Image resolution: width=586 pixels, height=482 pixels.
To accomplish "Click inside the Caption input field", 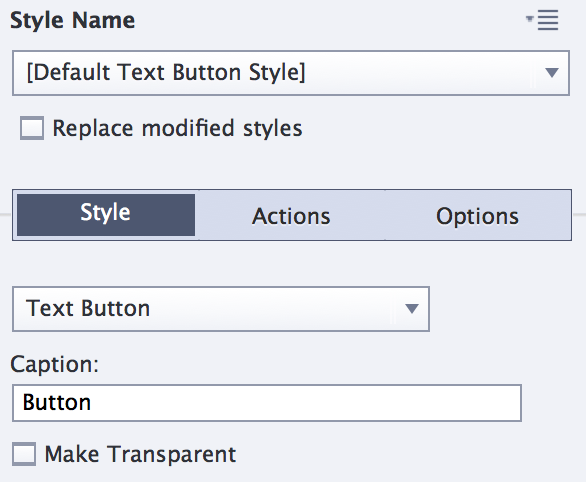I will [x=267, y=403].
